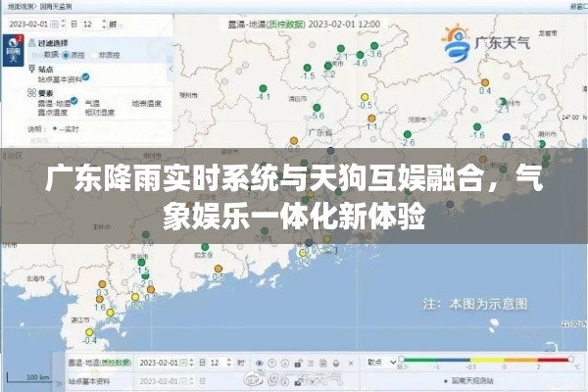This screenshot has width=588, height=392.
Task: Go to 回南天监测 breadcrumb item
Action: 56,7
